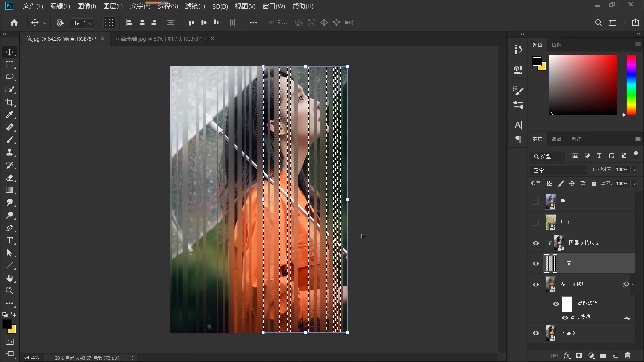Open the Color panel menu
644x362 pixels.
coord(638,44)
